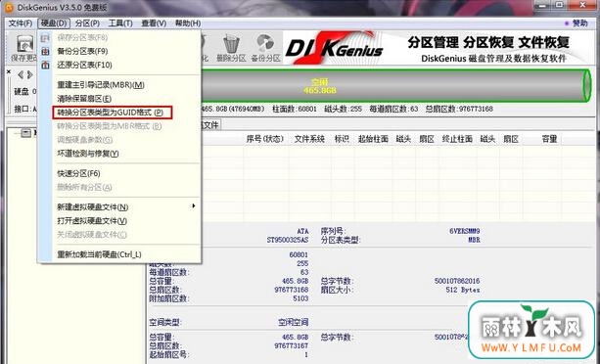600x364 pixels.
Task: Click the 空闲 465.8GB disk bar
Action: click(x=395, y=86)
